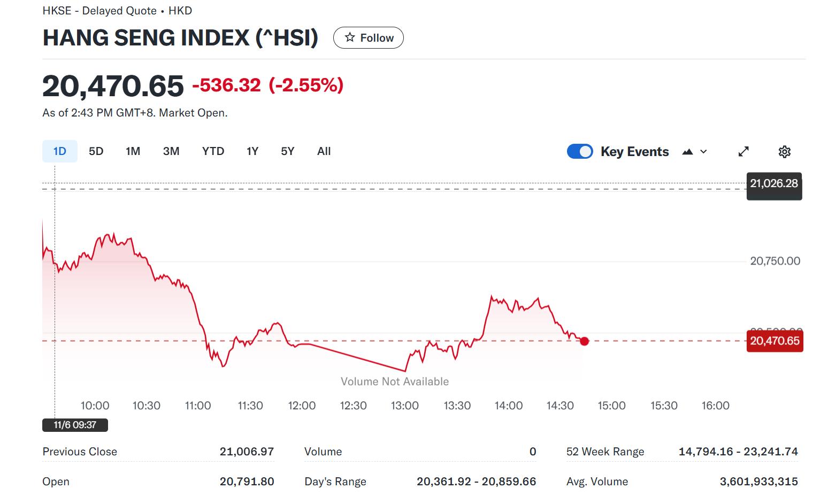828x504 pixels.
Task: Click the Day's Range value
Action: pyautogui.click(x=476, y=482)
